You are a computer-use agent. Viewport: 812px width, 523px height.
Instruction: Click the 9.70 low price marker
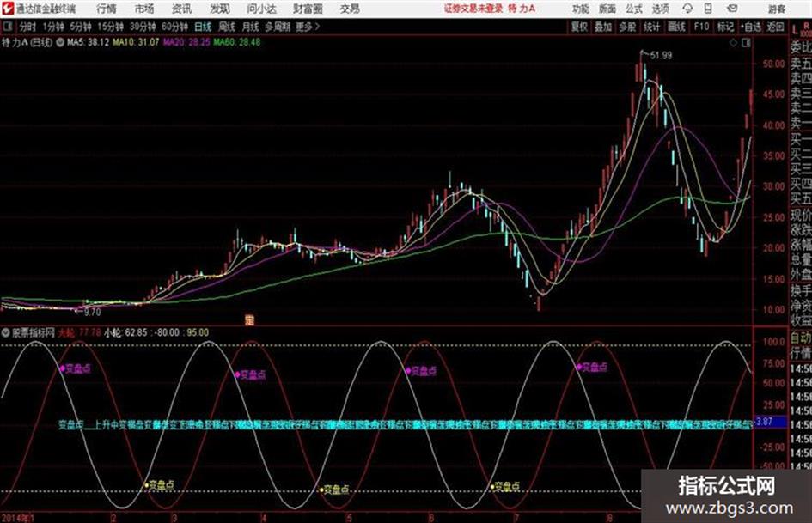92,313
